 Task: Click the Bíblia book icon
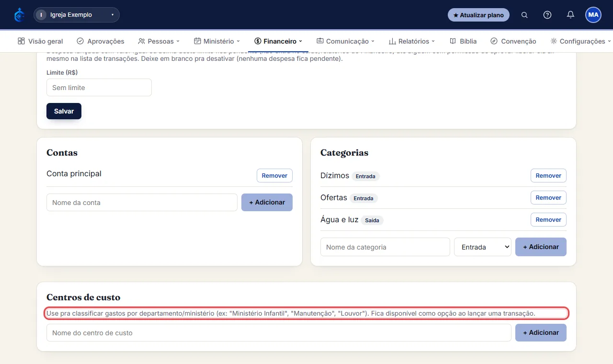tap(453, 41)
